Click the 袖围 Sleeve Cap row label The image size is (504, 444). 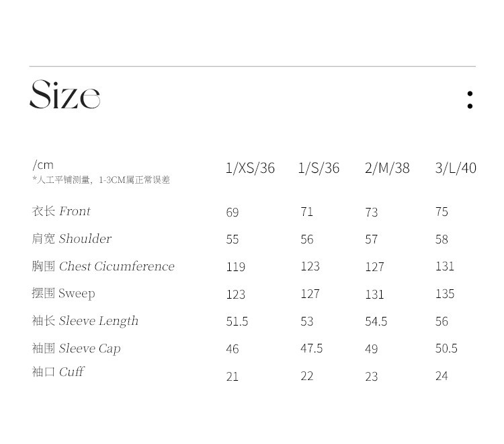tap(77, 348)
